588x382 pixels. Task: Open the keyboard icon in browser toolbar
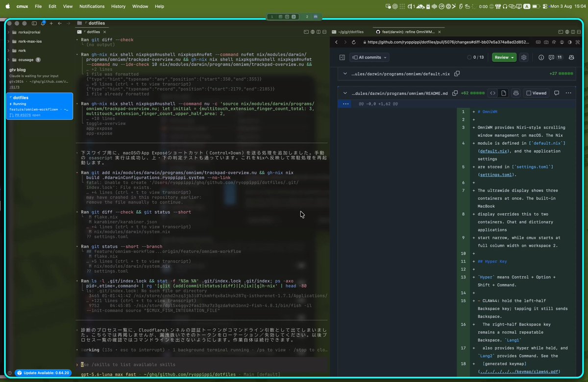coord(538,42)
